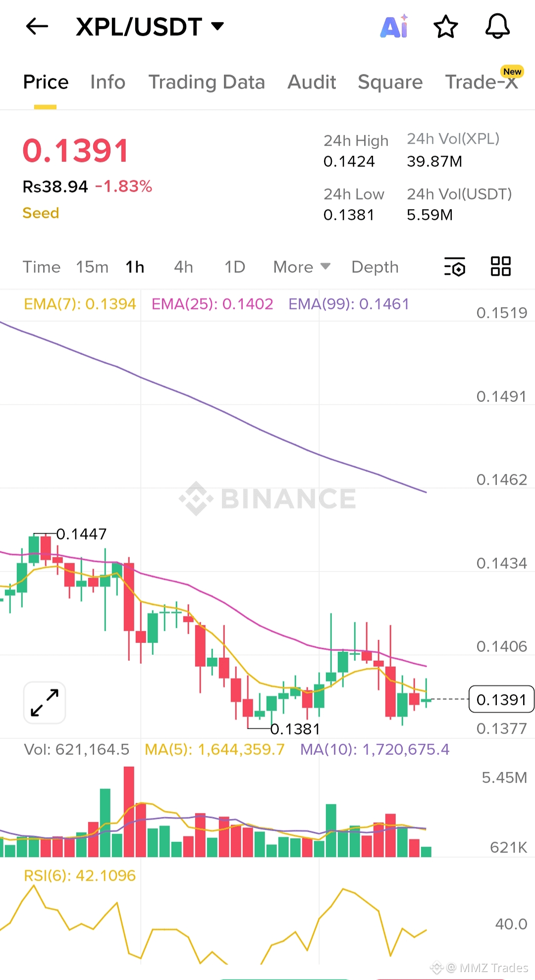This screenshot has height=980, width=535.
Task: Select the 15m timeframe
Action: coord(92,267)
